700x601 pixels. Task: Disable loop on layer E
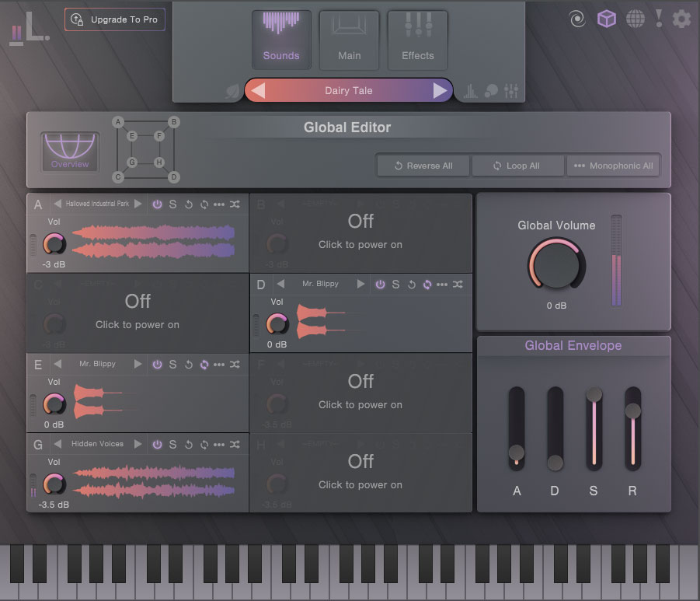point(204,365)
